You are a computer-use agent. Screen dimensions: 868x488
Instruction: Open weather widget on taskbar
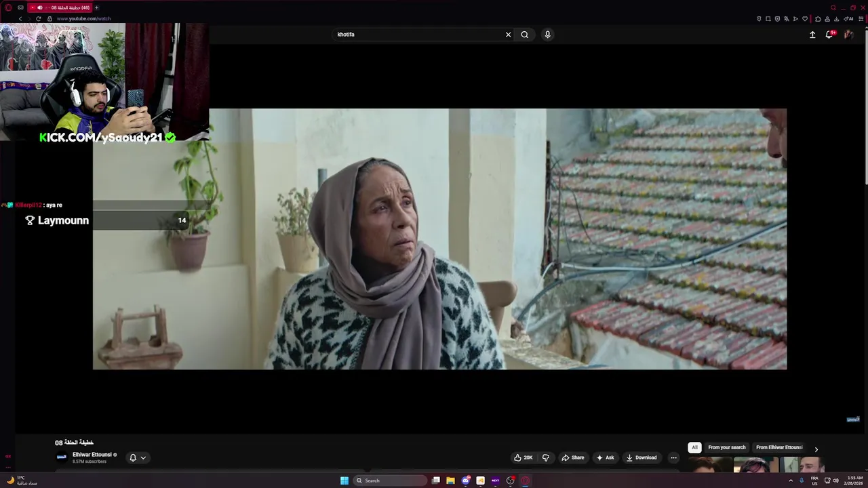[x=20, y=481]
